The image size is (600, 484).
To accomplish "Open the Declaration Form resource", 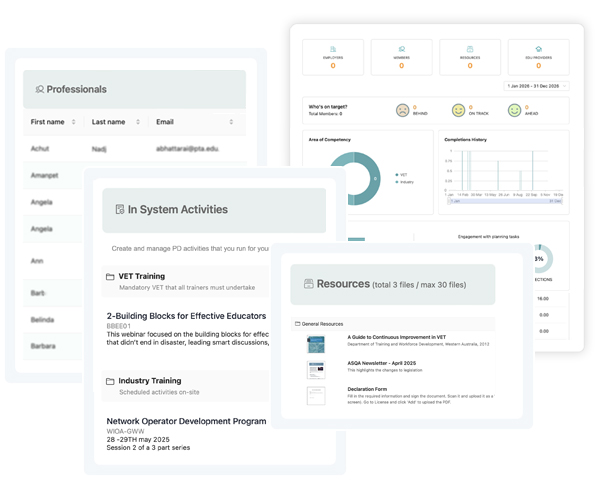I will (x=367, y=389).
